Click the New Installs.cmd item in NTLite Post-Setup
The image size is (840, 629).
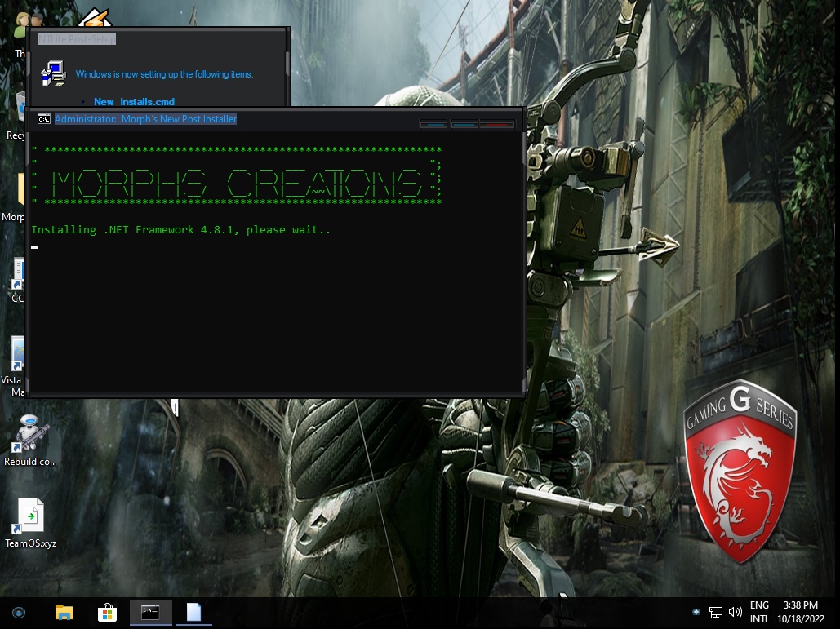coord(134,102)
